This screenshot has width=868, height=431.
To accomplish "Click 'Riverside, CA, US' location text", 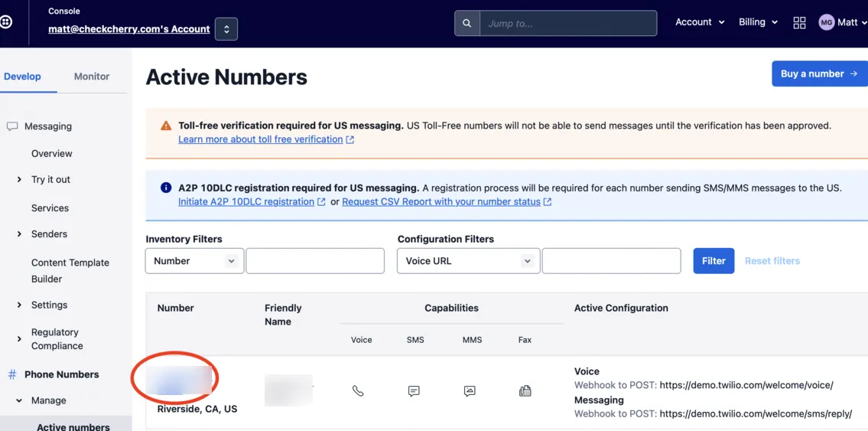I will click(x=197, y=410).
